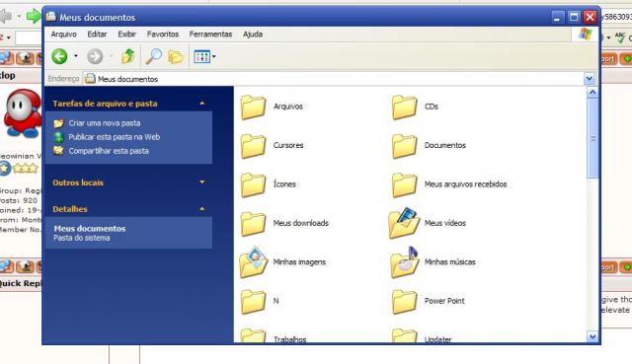Viewport: 632px width, 364px height.
Task: Minimize the Meus documentos window
Action: coord(557,17)
